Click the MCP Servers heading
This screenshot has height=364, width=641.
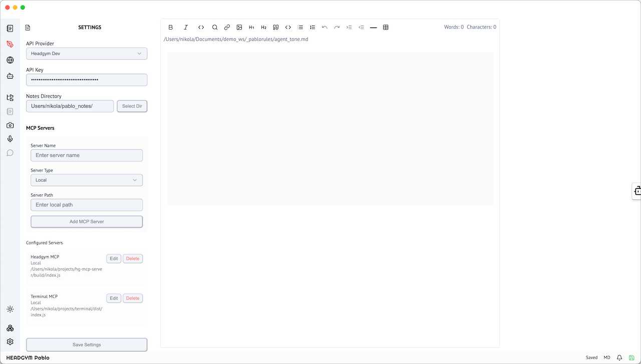click(x=40, y=128)
